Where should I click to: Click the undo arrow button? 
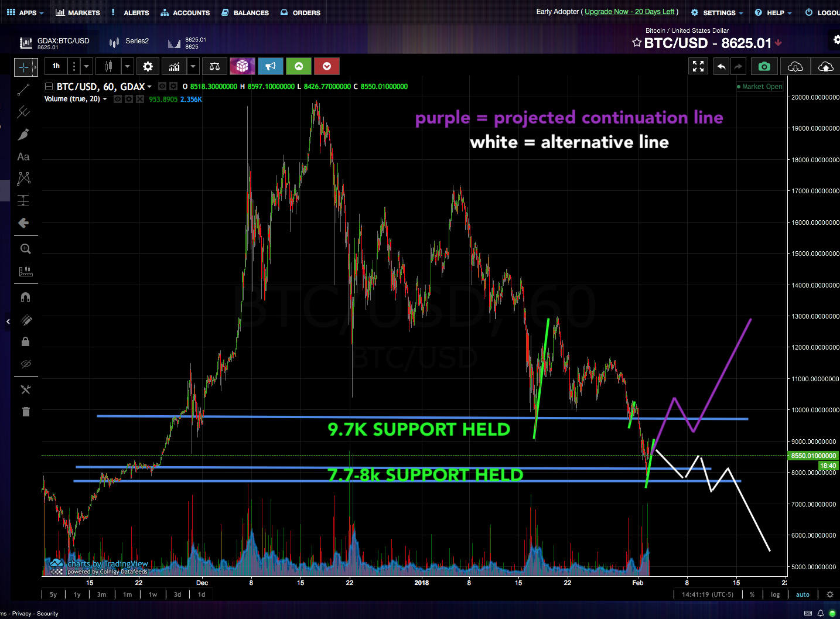pyautogui.click(x=722, y=67)
